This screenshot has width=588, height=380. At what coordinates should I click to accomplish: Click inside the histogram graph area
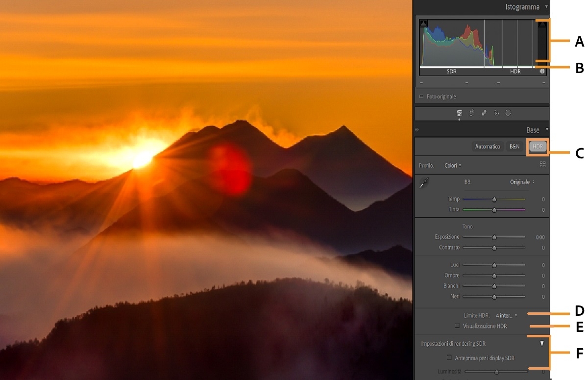click(478, 43)
